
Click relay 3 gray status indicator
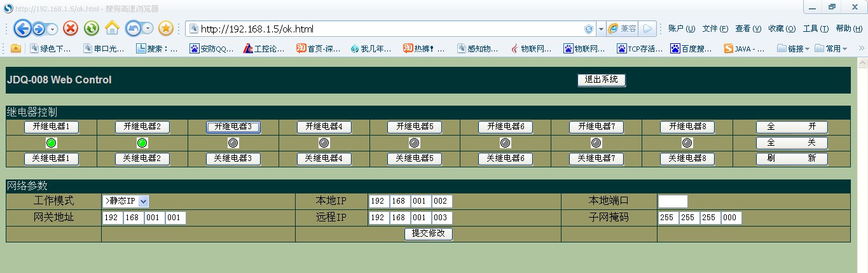(x=233, y=143)
